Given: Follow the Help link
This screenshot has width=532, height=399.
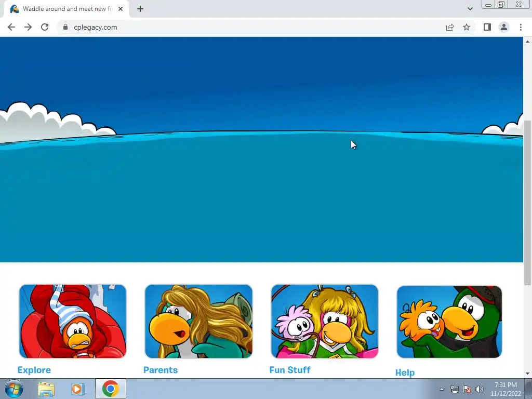Looking at the screenshot, I should click(405, 373).
